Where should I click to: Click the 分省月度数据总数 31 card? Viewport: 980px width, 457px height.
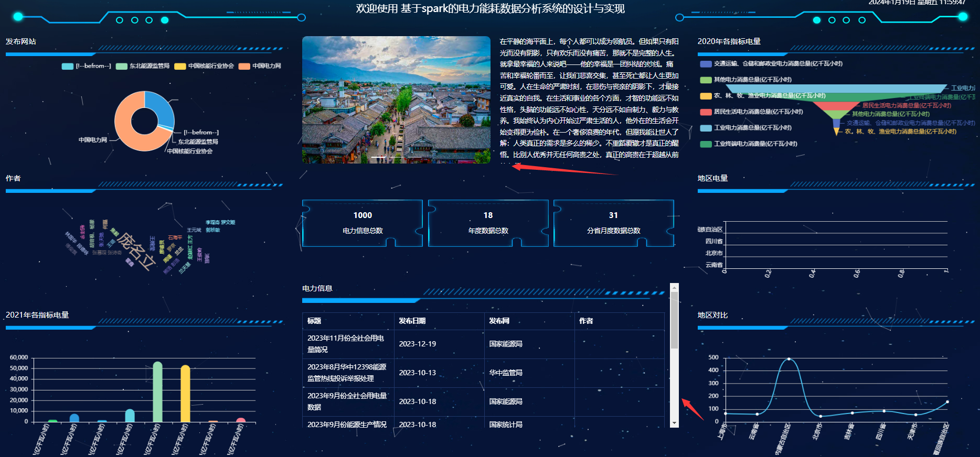pyautogui.click(x=613, y=223)
